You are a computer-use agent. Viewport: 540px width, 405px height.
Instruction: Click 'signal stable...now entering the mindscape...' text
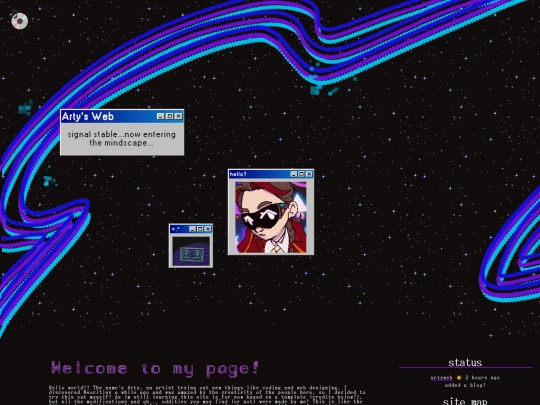tap(122, 138)
